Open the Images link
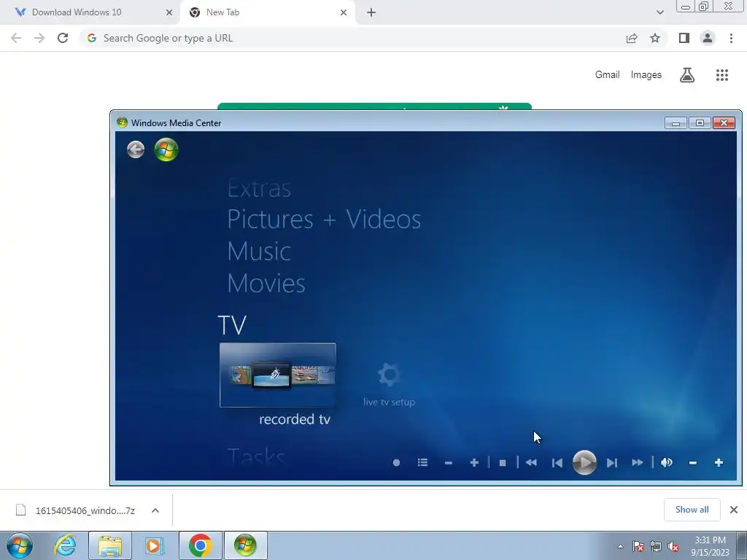 click(x=646, y=75)
